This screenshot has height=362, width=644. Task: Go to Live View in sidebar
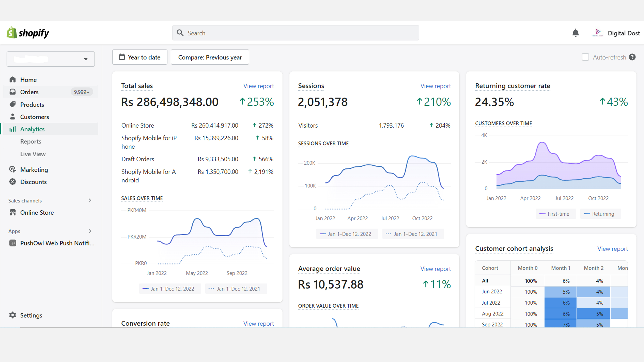pos(33,154)
